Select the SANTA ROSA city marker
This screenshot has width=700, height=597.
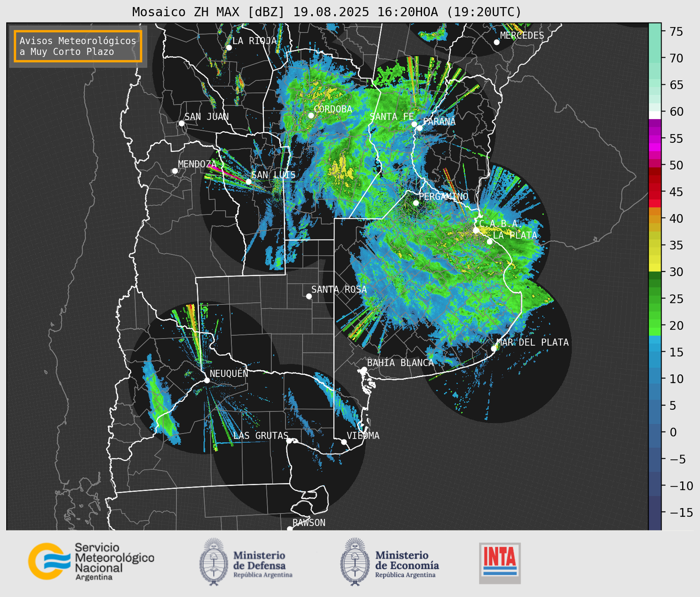pos(309,296)
